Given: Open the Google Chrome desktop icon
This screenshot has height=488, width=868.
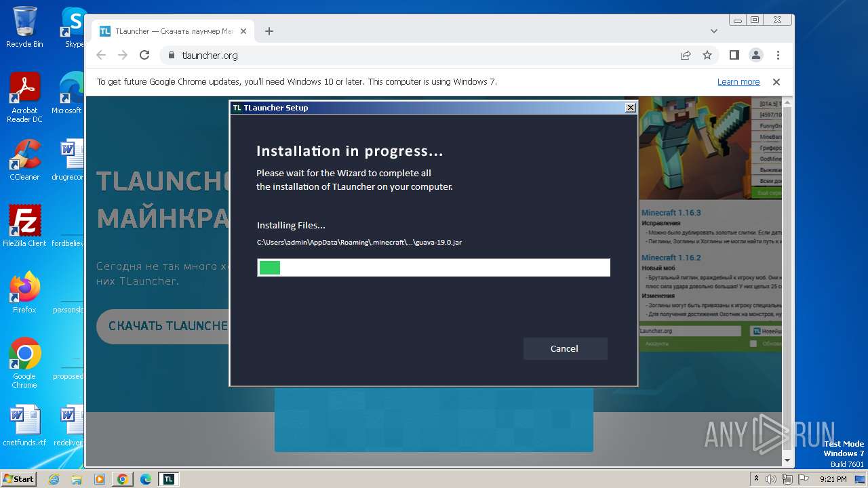Looking at the screenshot, I should point(24,363).
